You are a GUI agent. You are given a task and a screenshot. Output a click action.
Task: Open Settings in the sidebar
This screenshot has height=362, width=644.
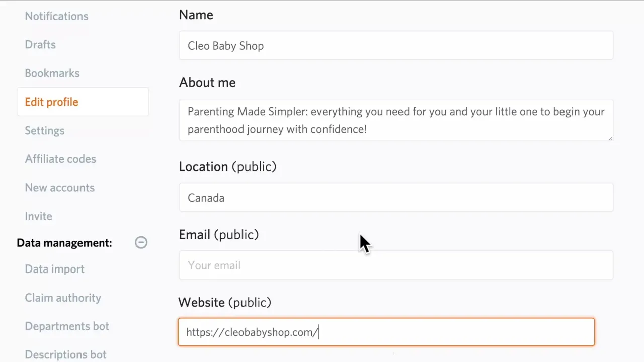click(45, 131)
